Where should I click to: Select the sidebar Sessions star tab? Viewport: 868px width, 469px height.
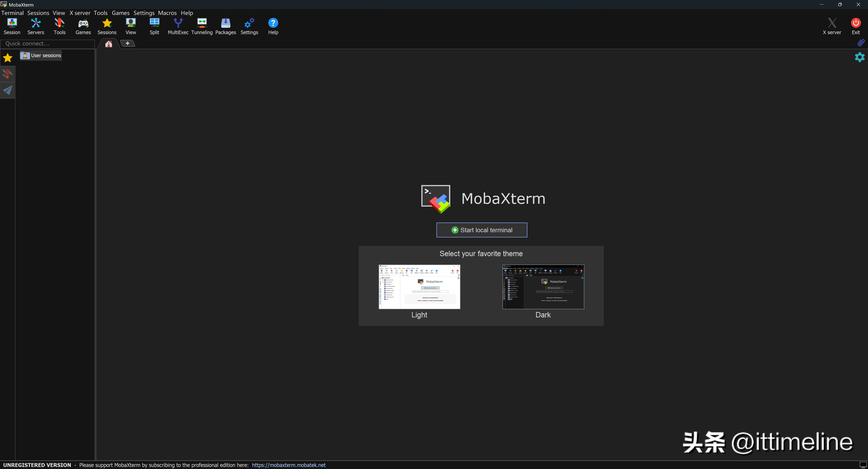pyautogui.click(x=7, y=58)
